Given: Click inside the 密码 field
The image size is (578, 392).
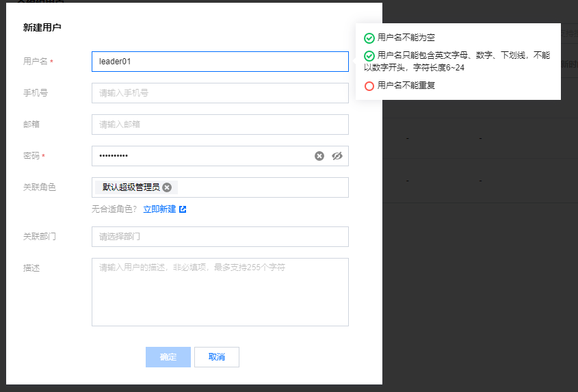Looking at the screenshot, I should (x=201, y=156).
